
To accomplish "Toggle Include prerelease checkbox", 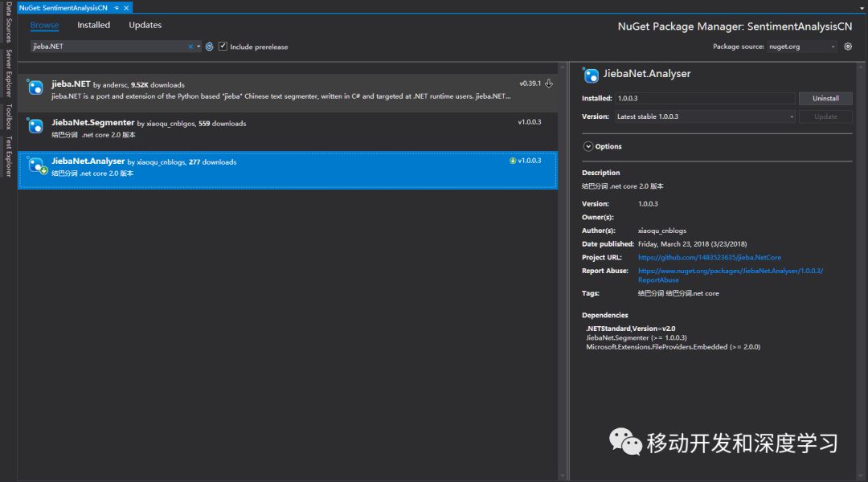I will click(x=223, y=47).
